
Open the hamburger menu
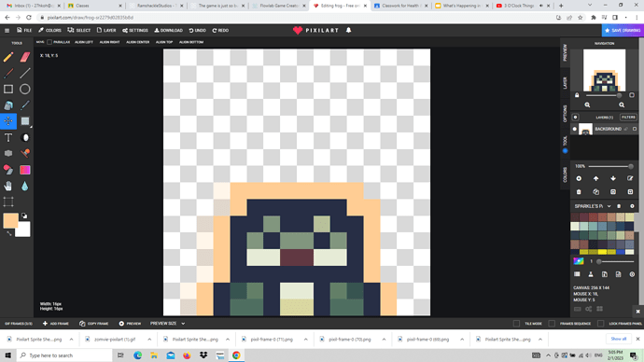tap(7, 31)
